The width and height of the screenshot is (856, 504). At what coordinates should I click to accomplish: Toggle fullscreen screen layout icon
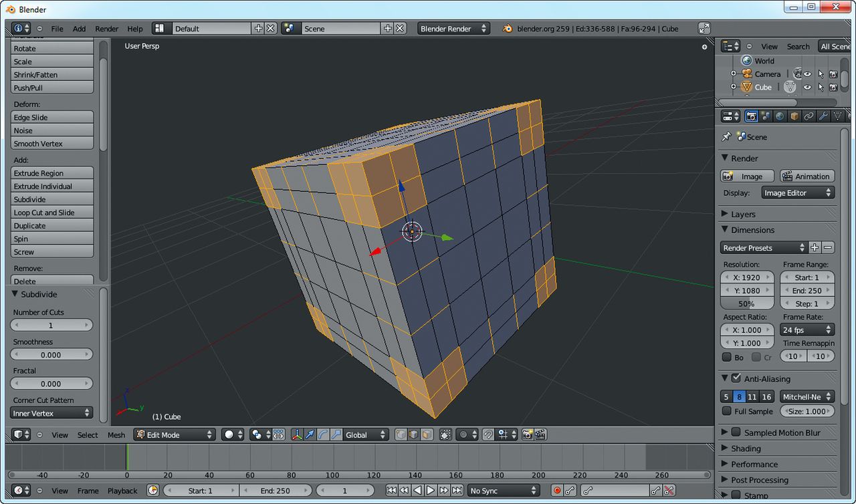coord(704,28)
